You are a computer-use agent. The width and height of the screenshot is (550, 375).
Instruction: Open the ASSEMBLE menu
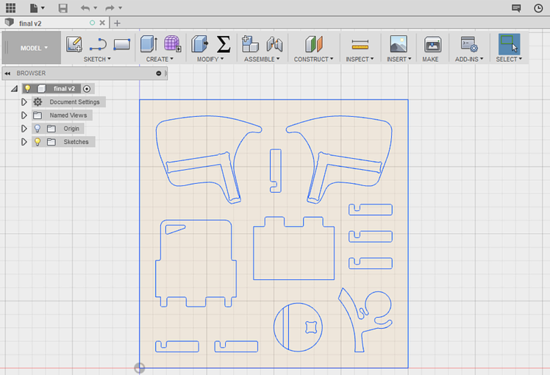(262, 59)
